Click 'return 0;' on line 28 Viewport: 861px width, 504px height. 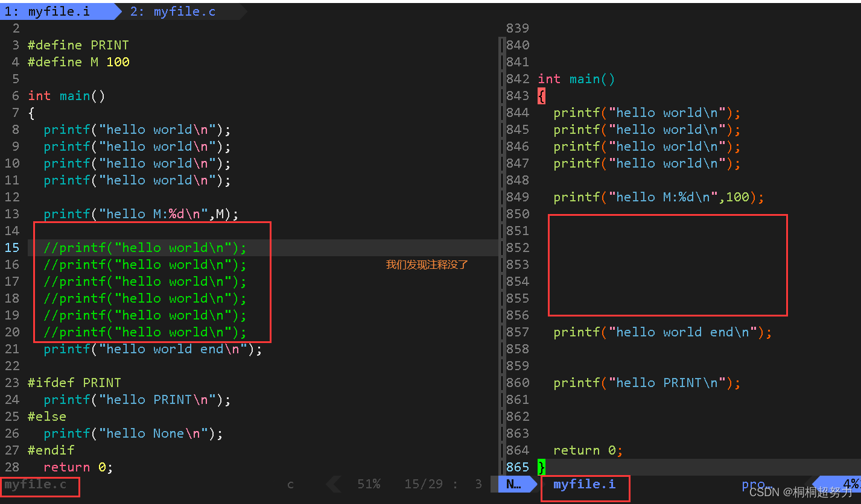tap(78, 467)
